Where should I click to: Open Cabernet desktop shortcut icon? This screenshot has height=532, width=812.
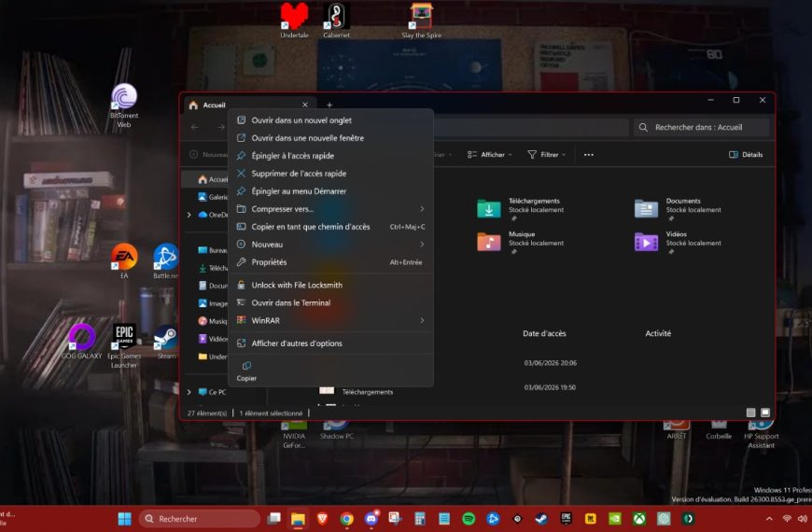[336, 17]
